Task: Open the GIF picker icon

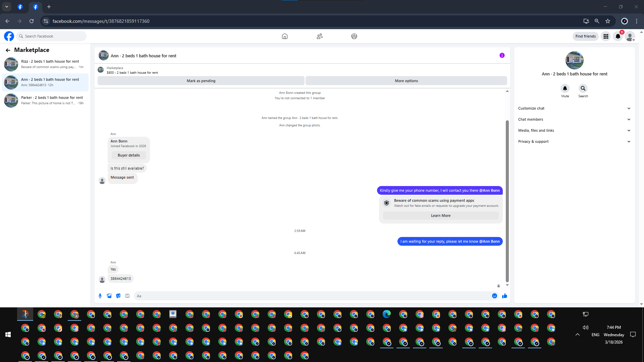Action: 127,296
